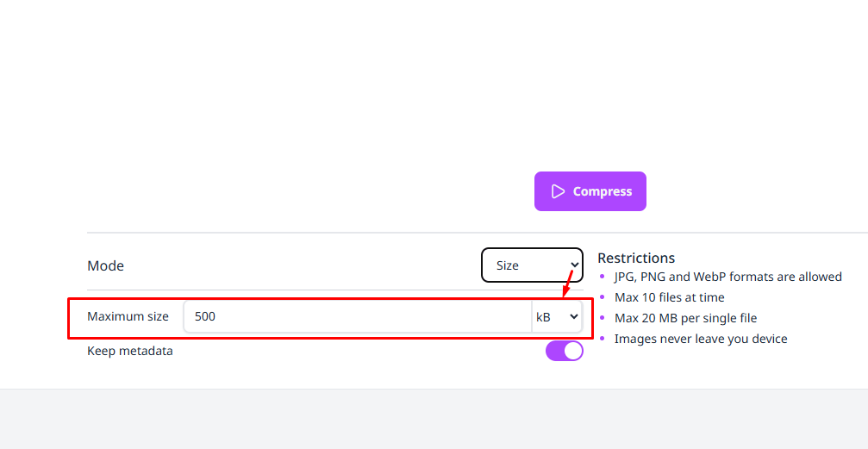
Task: Disable the Keep metadata toggle switch
Action: click(564, 351)
